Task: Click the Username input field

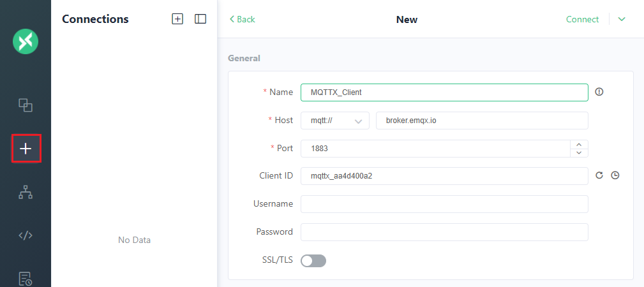Action: click(444, 204)
